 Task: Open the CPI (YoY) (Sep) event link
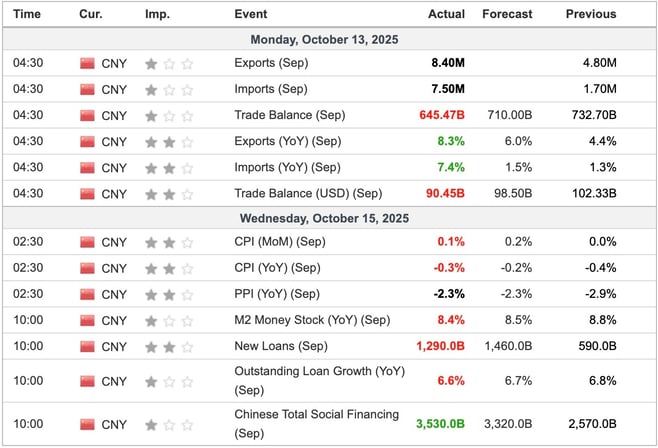coord(277,268)
